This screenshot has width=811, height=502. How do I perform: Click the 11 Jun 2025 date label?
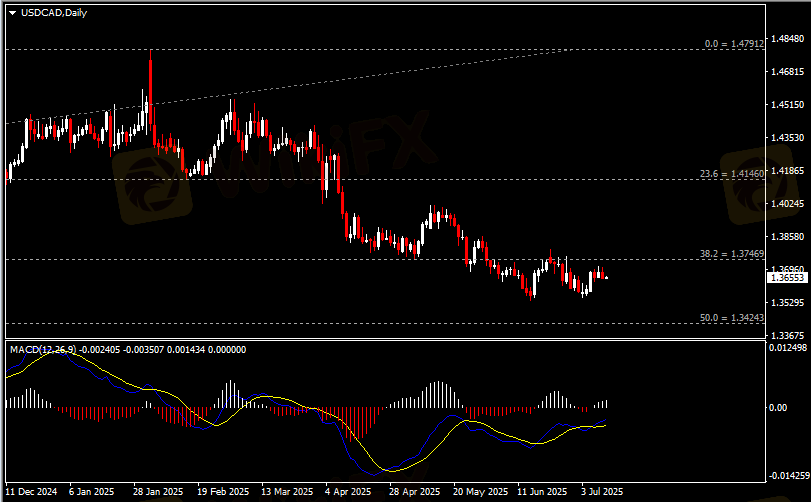tap(543, 492)
